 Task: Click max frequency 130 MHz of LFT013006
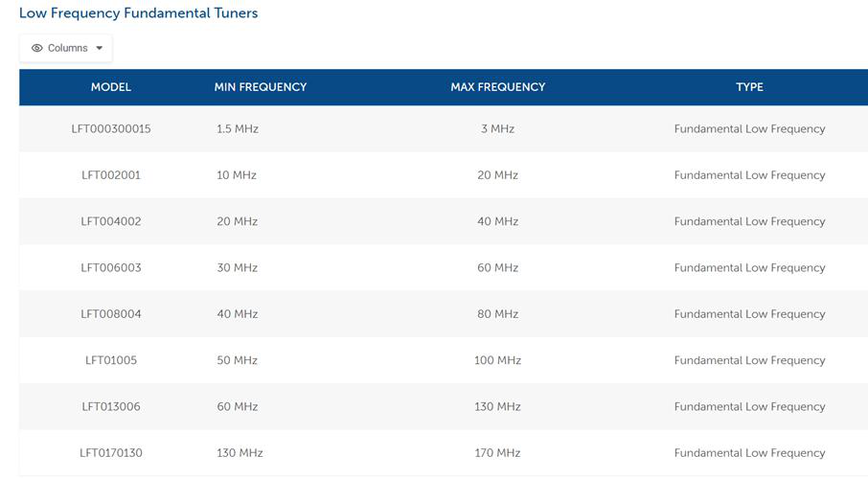click(497, 406)
